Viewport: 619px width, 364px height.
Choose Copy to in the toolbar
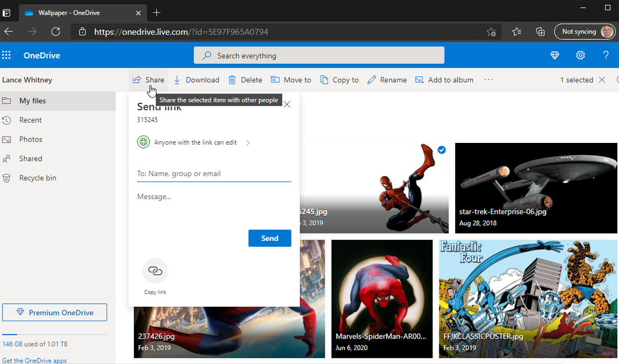click(x=339, y=80)
